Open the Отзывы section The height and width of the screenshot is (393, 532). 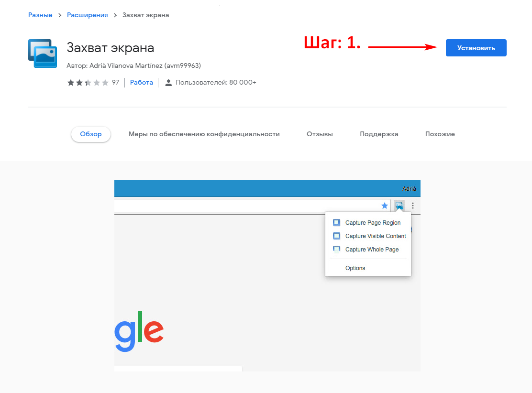(320, 134)
